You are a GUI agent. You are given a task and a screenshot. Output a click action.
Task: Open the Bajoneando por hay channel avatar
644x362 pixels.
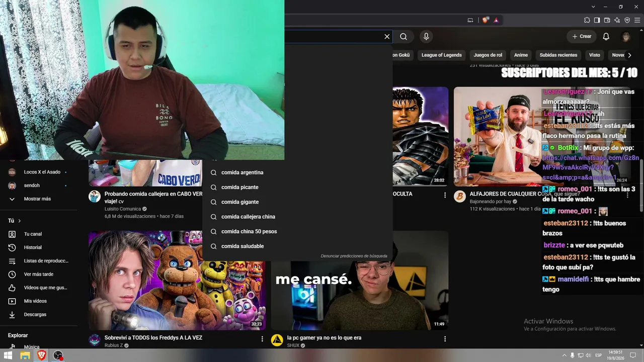[x=460, y=196]
